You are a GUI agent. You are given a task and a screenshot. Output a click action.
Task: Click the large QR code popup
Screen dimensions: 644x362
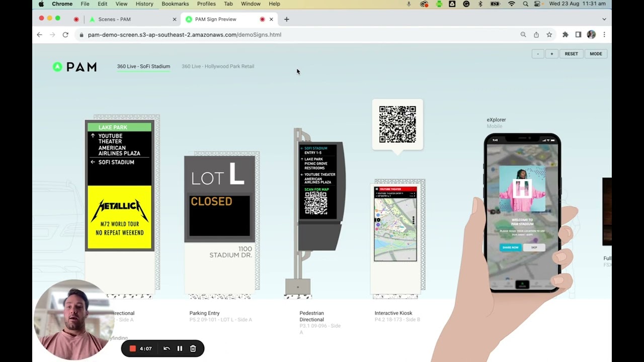pos(397,124)
